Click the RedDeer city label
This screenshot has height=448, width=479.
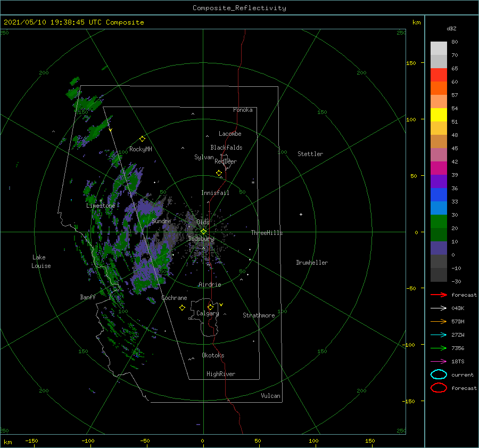click(x=226, y=161)
